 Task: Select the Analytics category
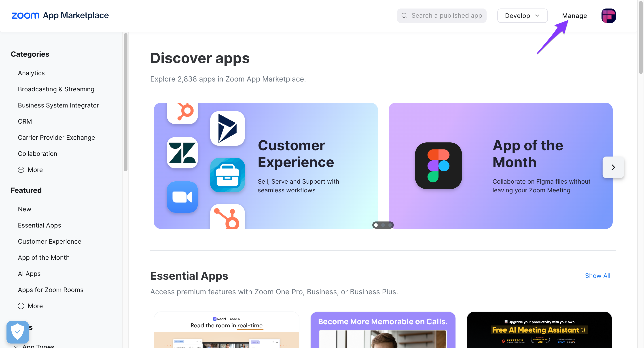[x=31, y=73]
